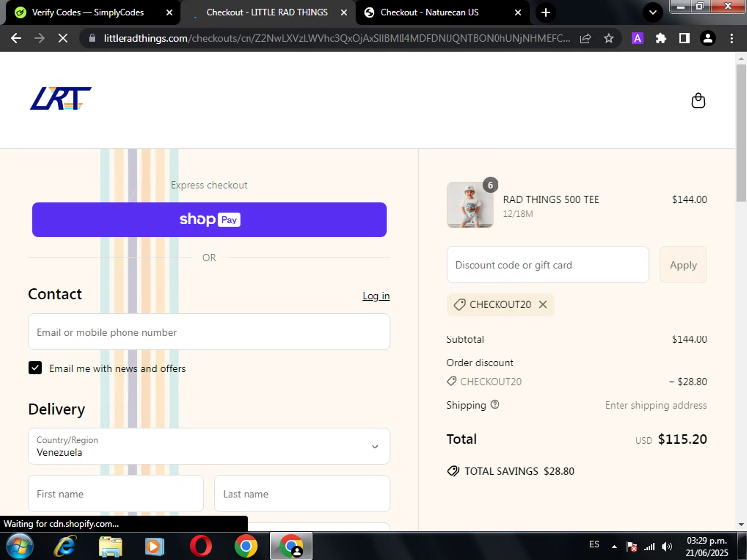
Task: Open File Explorer from taskbar
Action: pos(110,546)
